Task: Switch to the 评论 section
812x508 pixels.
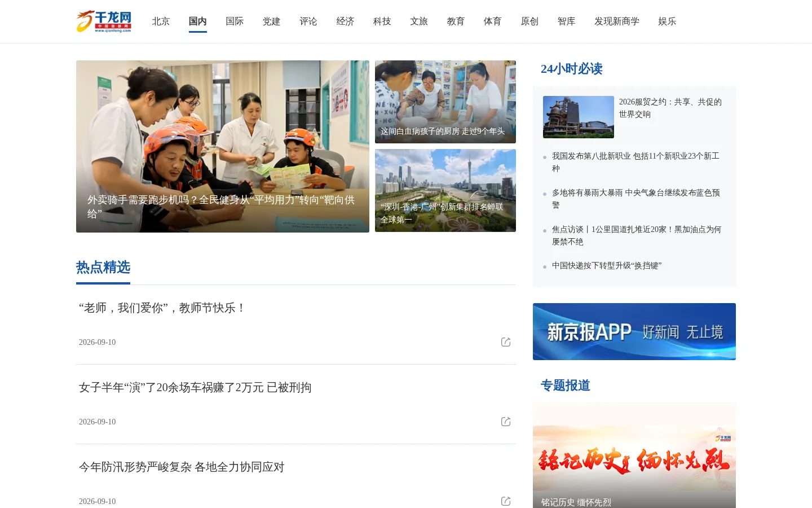Action: point(308,21)
